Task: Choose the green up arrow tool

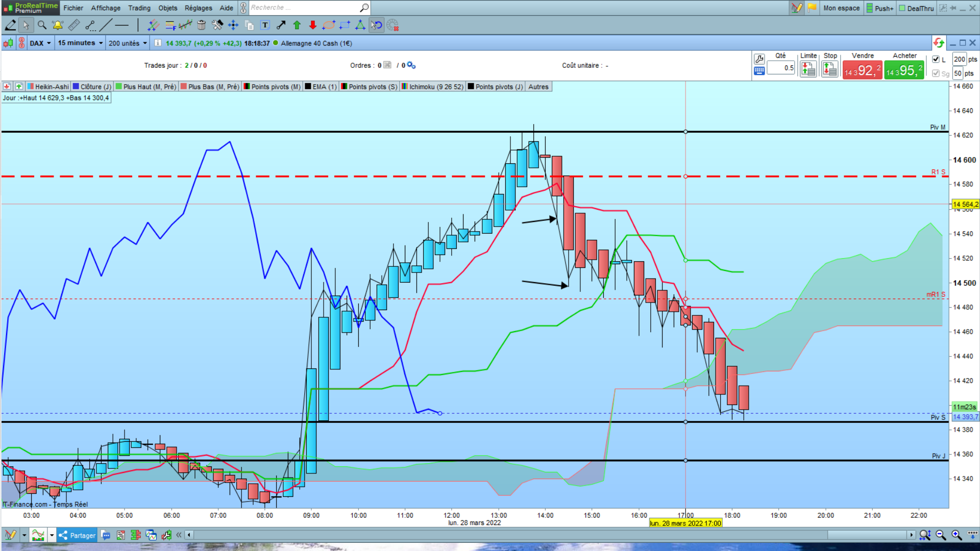Action: 297,25
